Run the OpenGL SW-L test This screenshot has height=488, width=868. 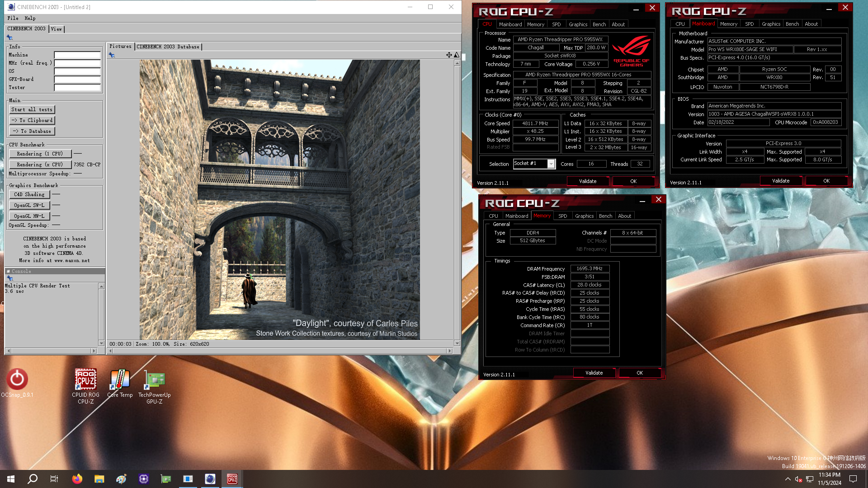tap(29, 205)
